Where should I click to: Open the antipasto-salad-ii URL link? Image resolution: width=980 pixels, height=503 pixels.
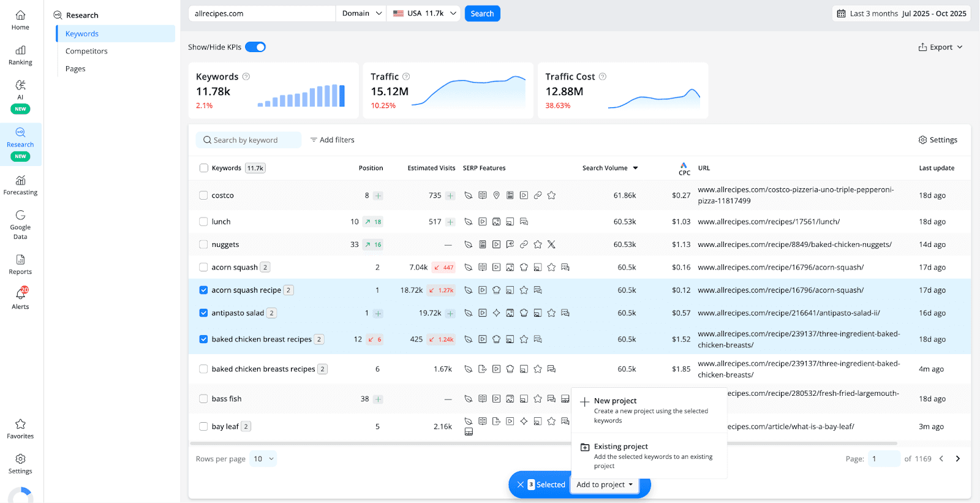coord(789,313)
